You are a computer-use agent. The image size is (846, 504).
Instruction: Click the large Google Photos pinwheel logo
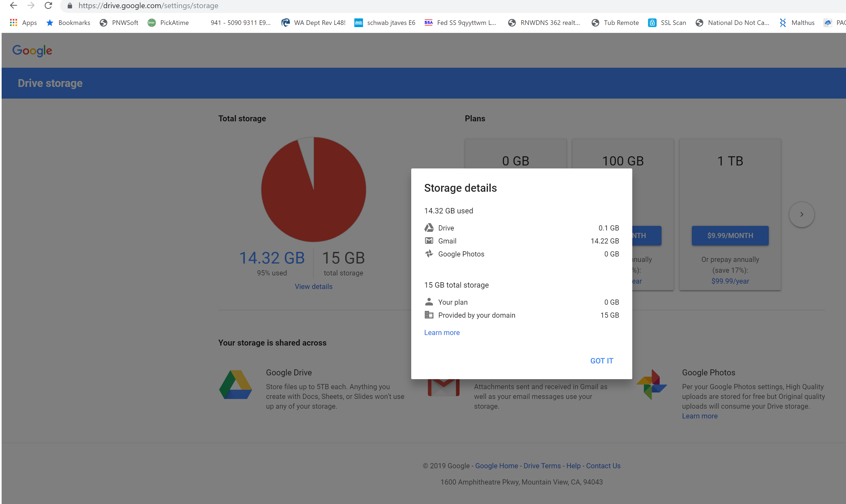[652, 385]
